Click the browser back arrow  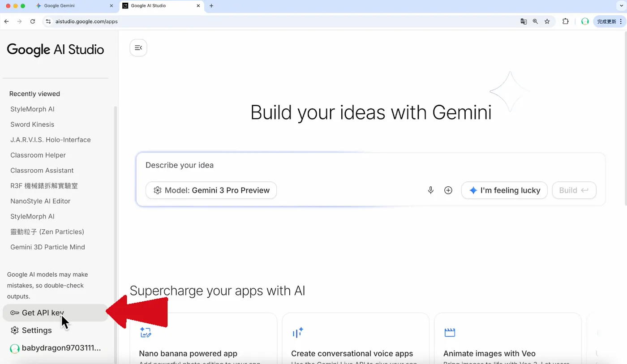[6, 21]
